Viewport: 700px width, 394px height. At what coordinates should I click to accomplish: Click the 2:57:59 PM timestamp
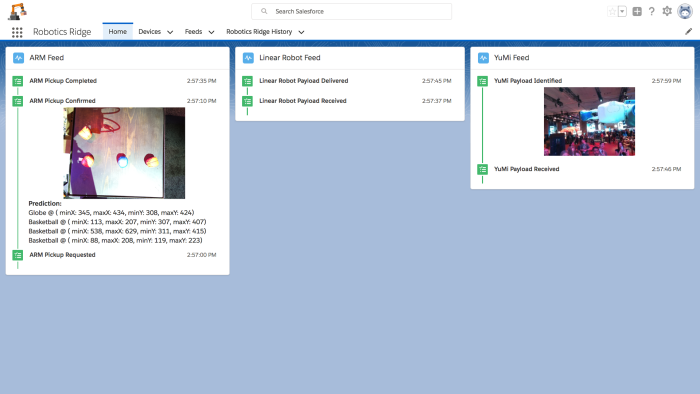click(666, 81)
